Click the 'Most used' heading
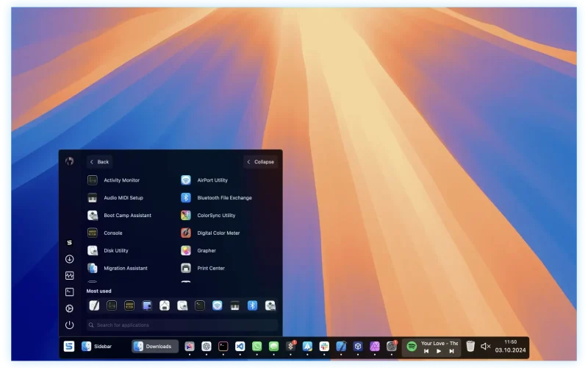This screenshot has width=588, height=368. tap(99, 291)
